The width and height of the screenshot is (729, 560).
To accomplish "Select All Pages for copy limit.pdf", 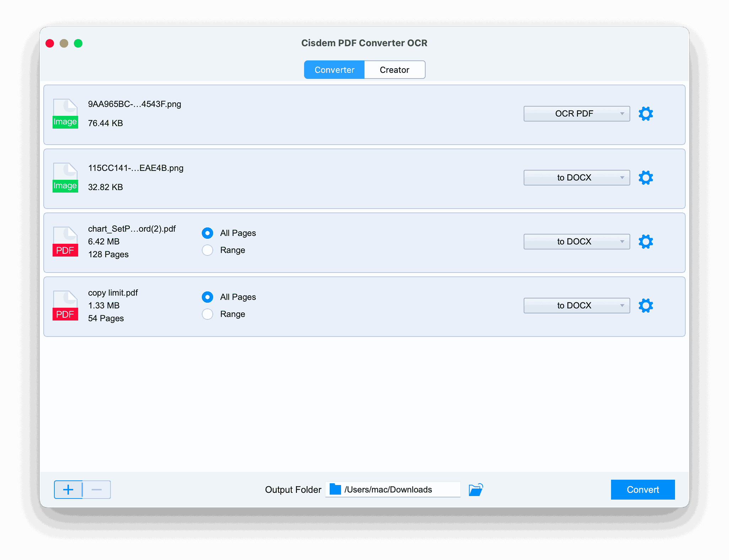I will (x=207, y=297).
